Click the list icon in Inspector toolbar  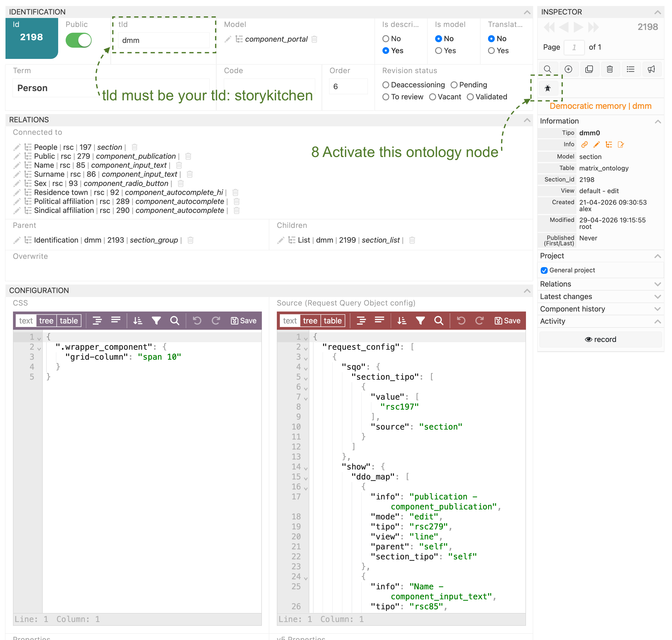630,69
